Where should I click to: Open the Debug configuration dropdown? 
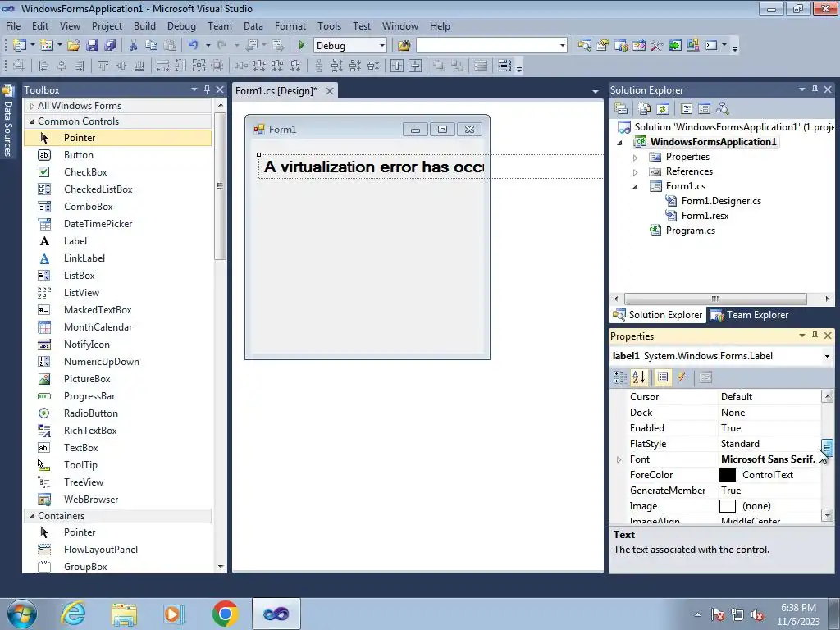pyautogui.click(x=381, y=46)
